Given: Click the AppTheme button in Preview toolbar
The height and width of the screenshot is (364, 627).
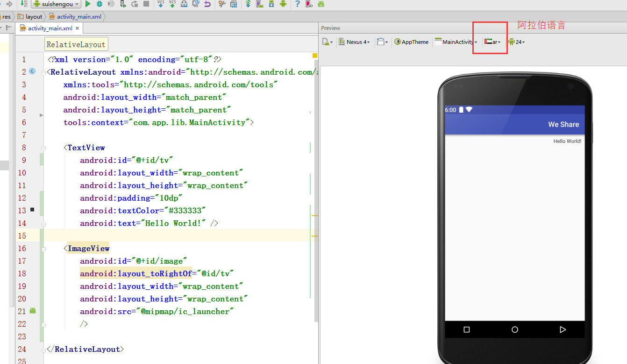Looking at the screenshot, I should (411, 42).
